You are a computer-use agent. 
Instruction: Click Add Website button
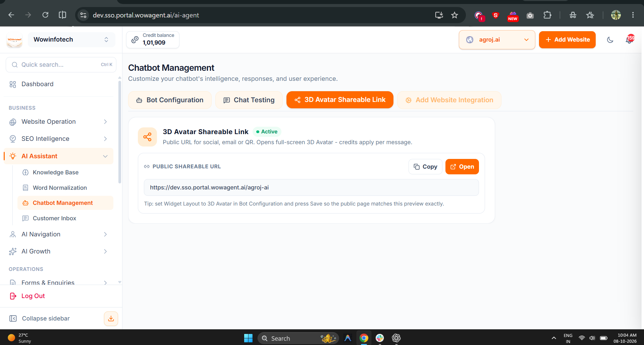tap(567, 40)
